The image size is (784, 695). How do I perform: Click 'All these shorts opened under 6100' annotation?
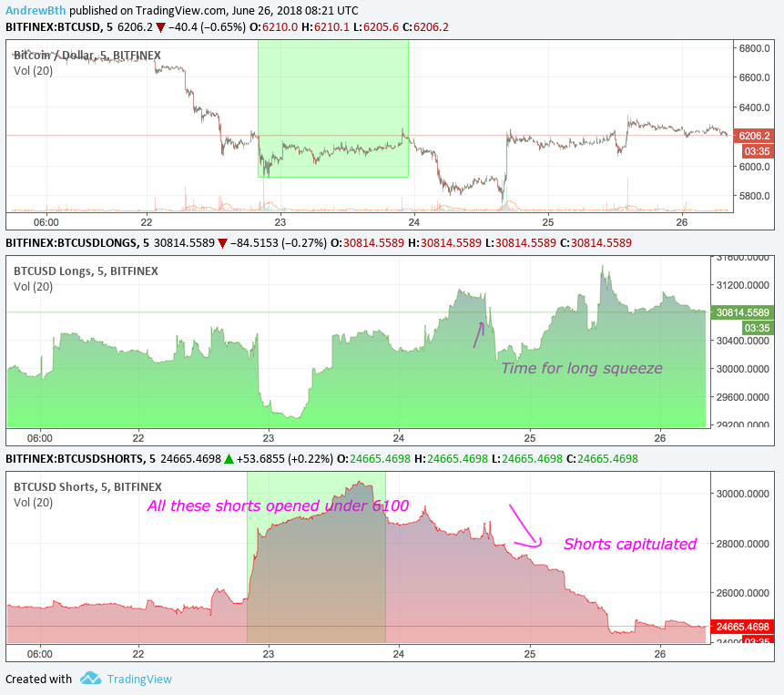(x=278, y=506)
